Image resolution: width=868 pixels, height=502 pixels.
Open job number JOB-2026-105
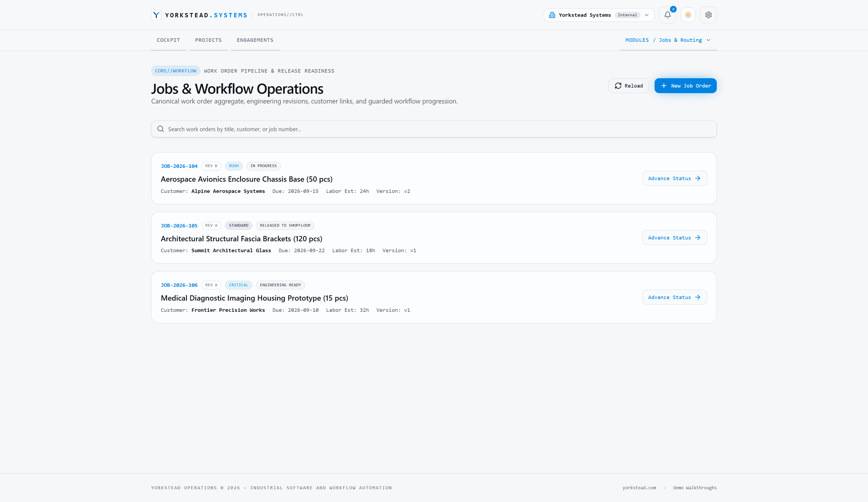[x=179, y=226]
